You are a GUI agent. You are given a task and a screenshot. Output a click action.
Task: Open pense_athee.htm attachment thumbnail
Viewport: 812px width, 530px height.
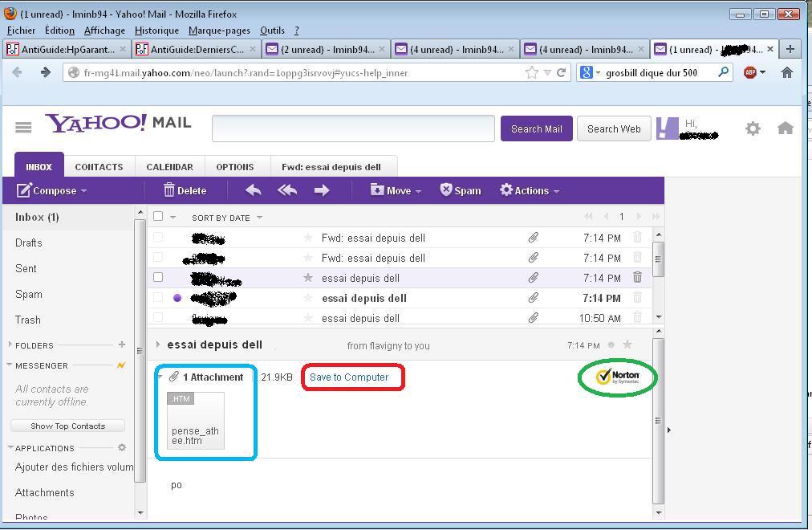(195, 420)
